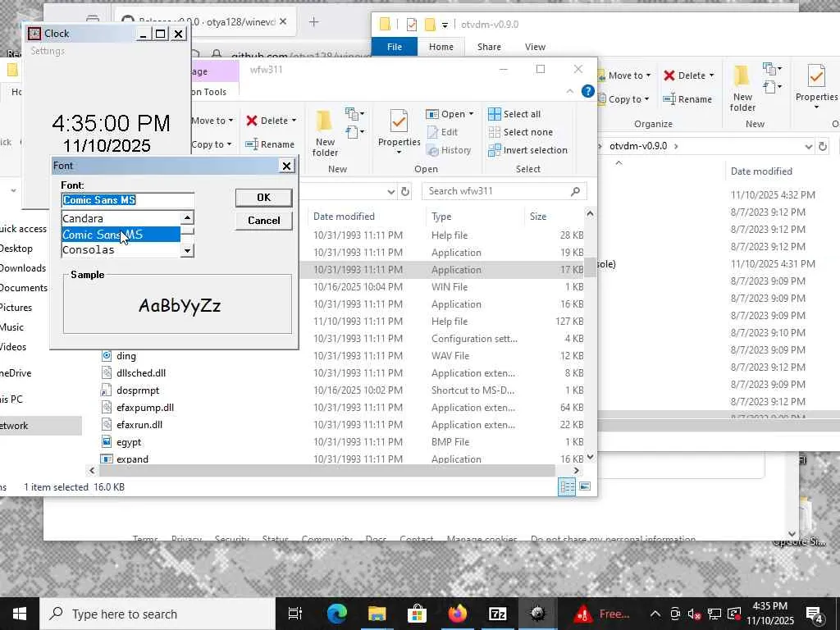Image resolution: width=840 pixels, height=630 pixels.
Task: Click Select none in wfw311 window
Action: coord(520,132)
